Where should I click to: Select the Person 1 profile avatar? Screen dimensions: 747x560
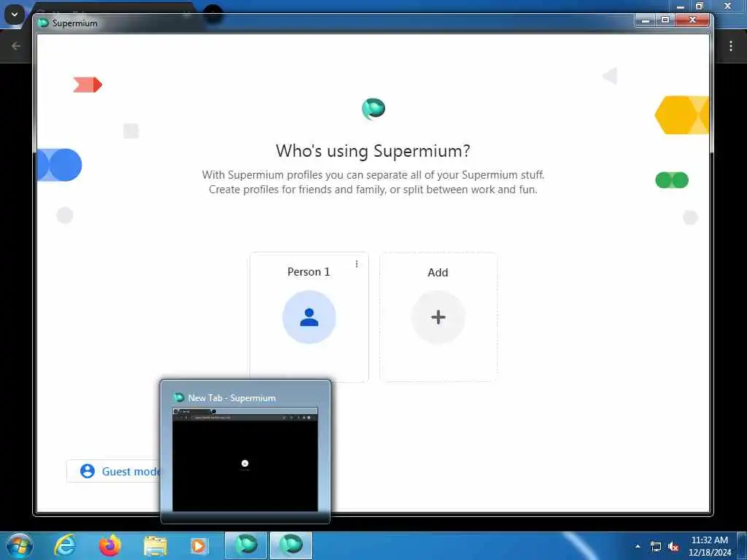[309, 317]
